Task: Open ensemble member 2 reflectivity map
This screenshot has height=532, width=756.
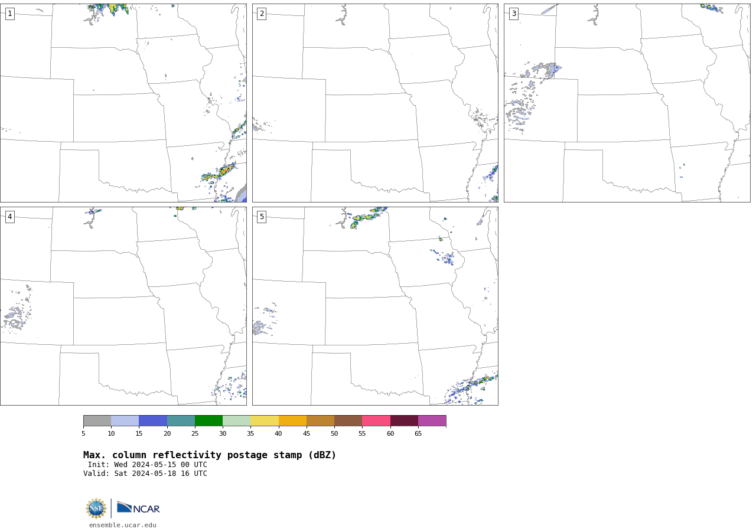Action: click(x=375, y=103)
